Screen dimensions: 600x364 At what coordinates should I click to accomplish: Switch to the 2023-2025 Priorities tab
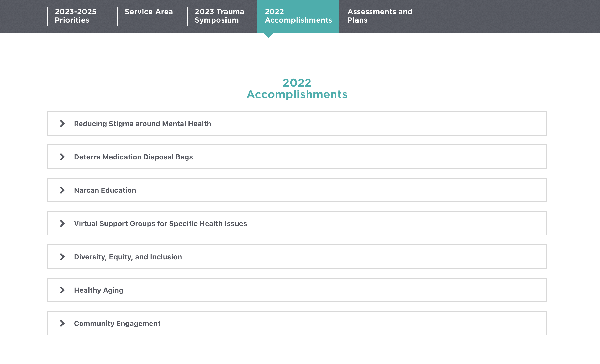click(76, 16)
